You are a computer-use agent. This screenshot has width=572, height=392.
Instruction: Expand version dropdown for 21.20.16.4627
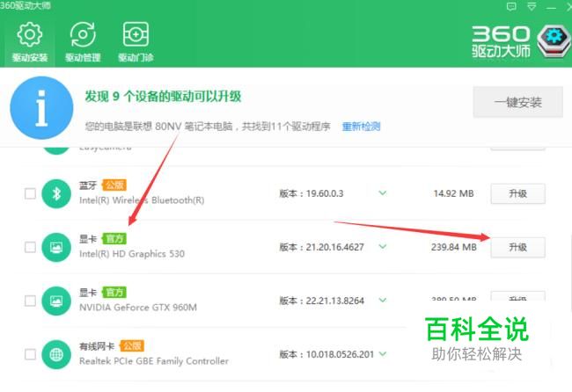click(x=382, y=247)
